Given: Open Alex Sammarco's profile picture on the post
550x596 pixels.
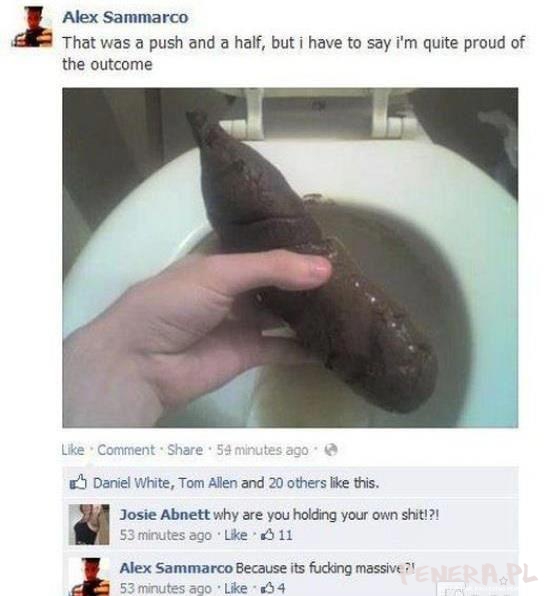Looking at the screenshot, I should (33, 27).
